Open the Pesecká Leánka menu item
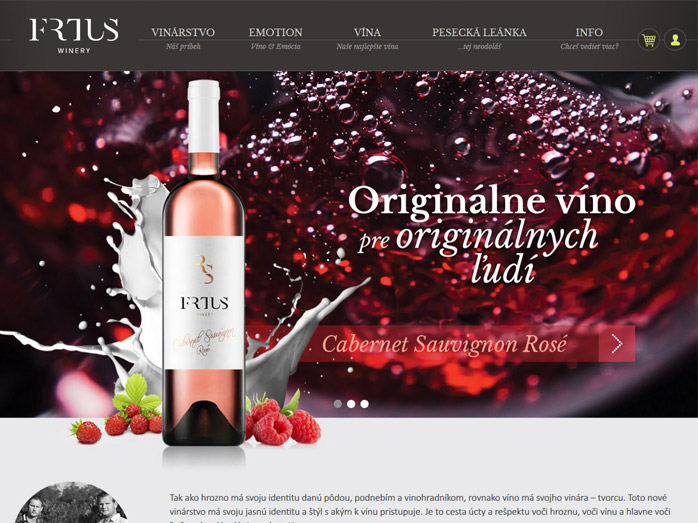The width and height of the screenshot is (698, 523). click(479, 32)
